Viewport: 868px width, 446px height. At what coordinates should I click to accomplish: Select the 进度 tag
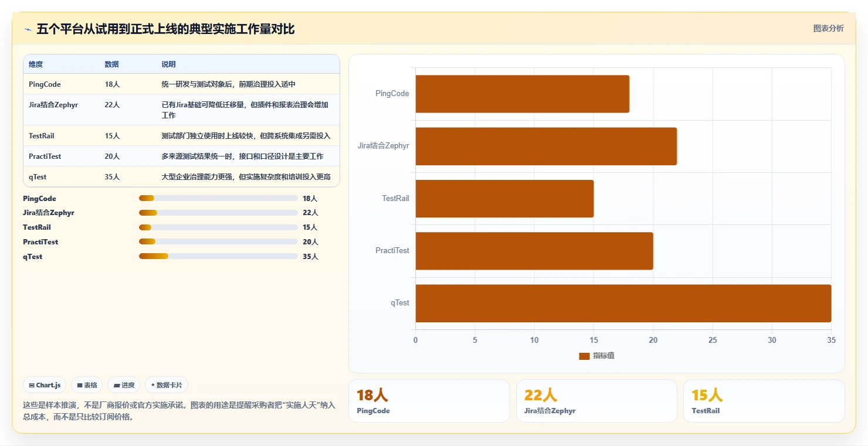124,385
